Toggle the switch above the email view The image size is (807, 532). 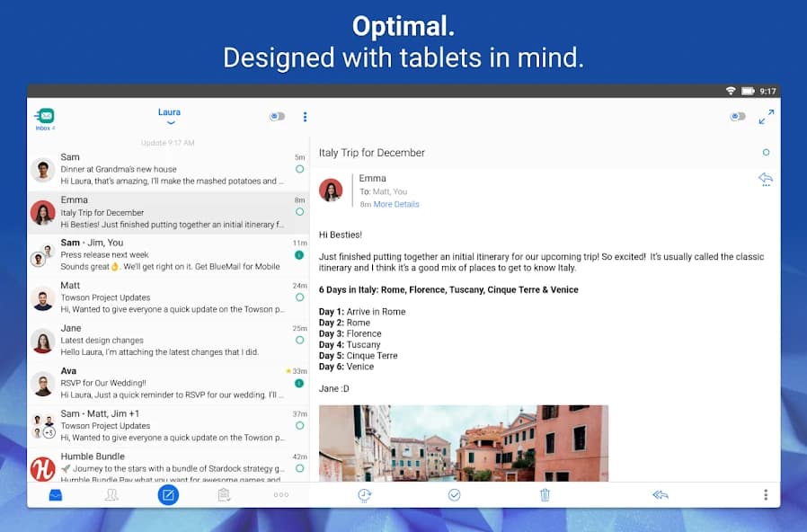(x=738, y=116)
